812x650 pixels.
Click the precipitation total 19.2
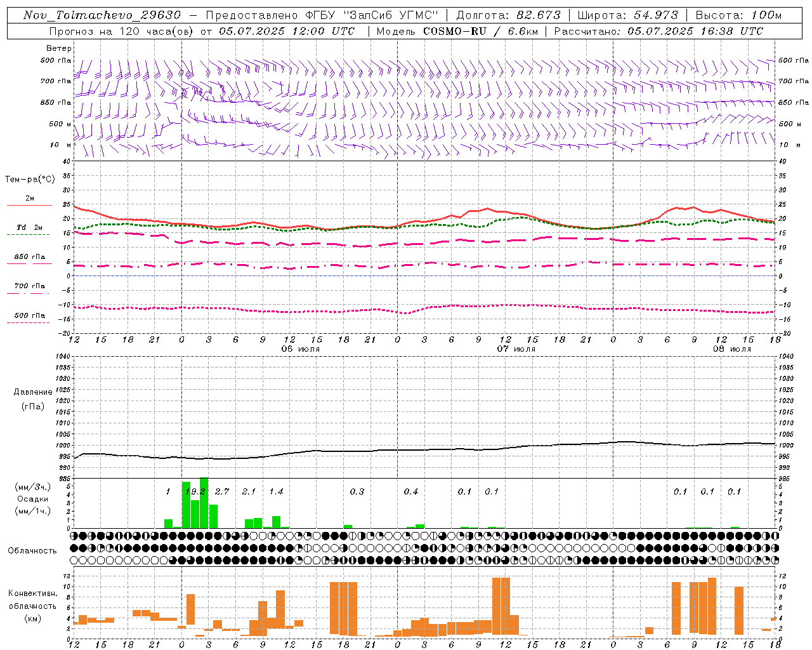(x=194, y=492)
